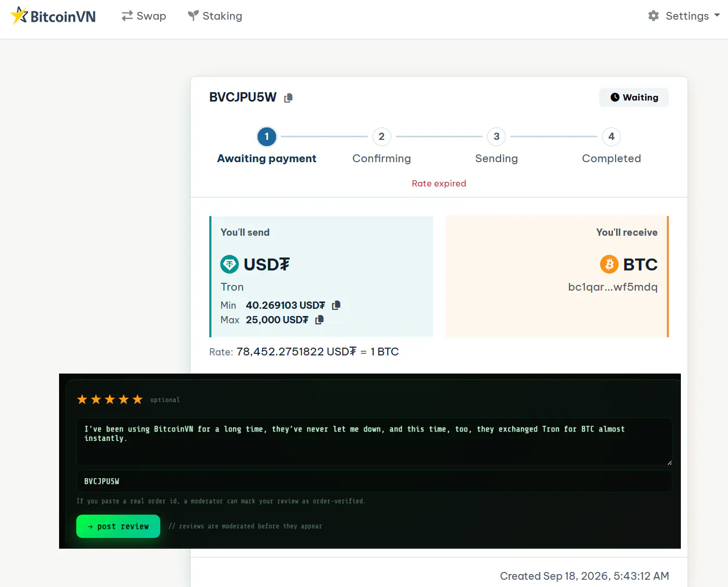728x587 pixels.
Task: Select the second review star
Action: (96, 399)
